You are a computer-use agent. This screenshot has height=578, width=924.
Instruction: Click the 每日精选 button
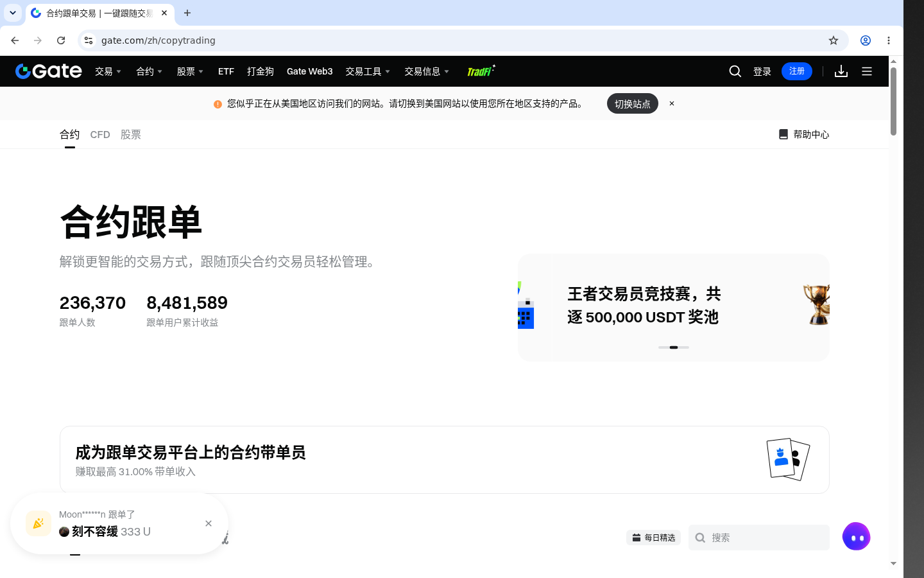point(654,538)
